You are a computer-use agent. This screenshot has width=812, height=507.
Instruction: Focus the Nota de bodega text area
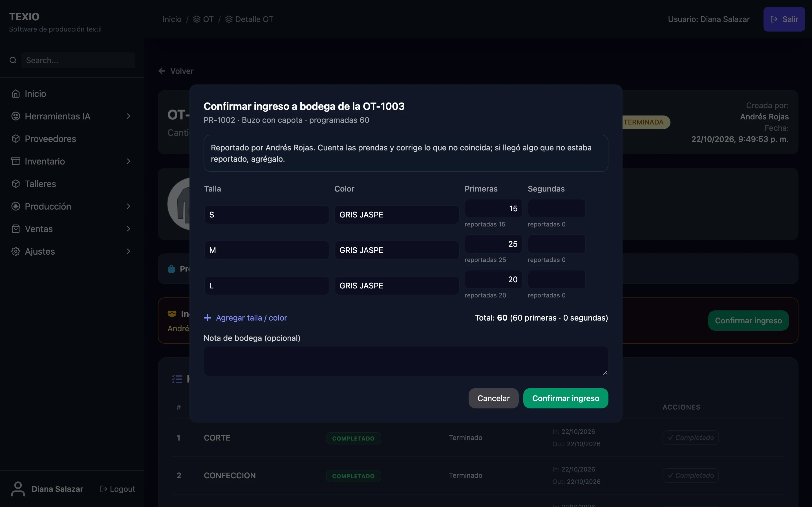click(x=406, y=361)
